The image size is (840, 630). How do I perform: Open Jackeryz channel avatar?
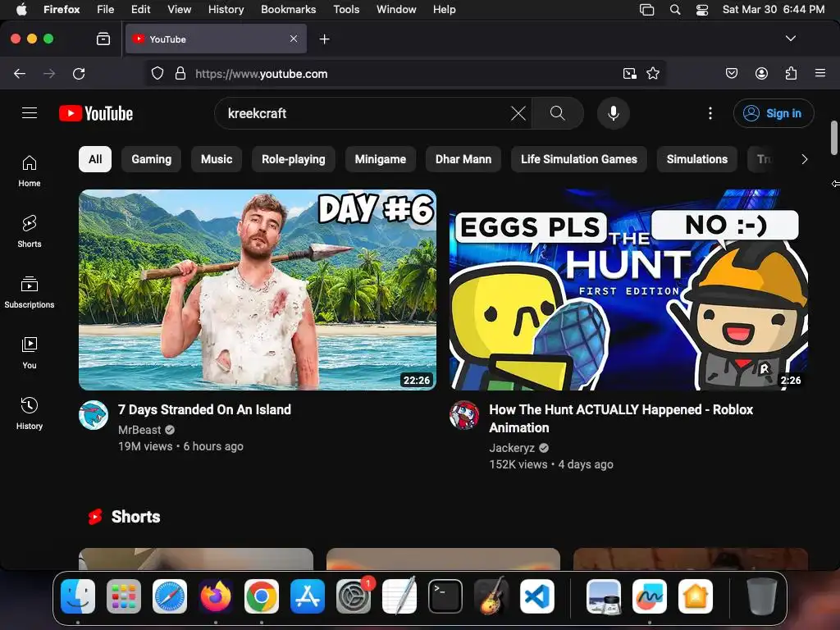[464, 415]
